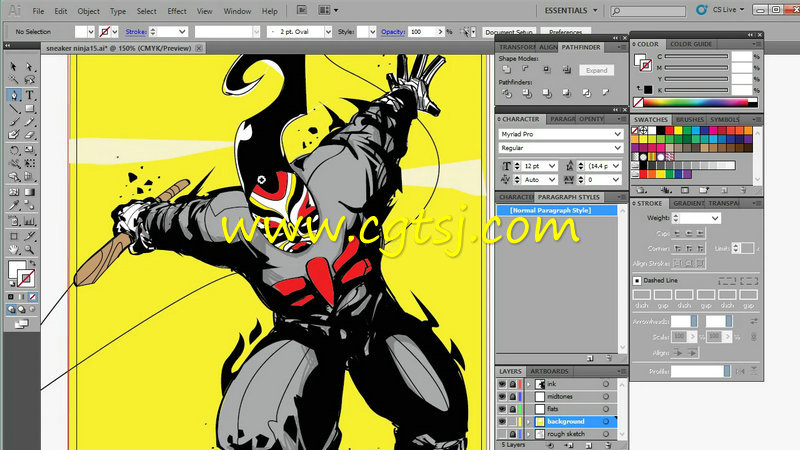Viewport: 800px width, 450px height.
Task: Expand the ink layer disclosure triangle
Action: pos(529,384)
